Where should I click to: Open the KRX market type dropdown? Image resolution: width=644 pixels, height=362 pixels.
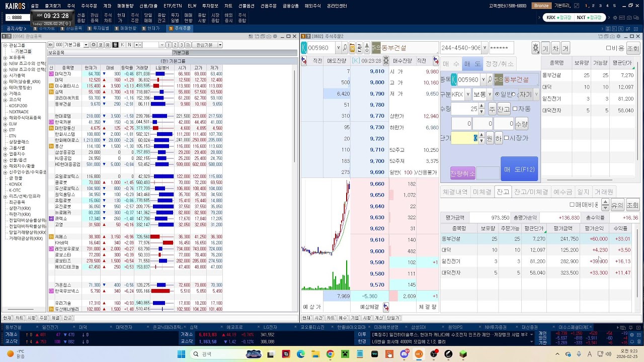(468, 94)
